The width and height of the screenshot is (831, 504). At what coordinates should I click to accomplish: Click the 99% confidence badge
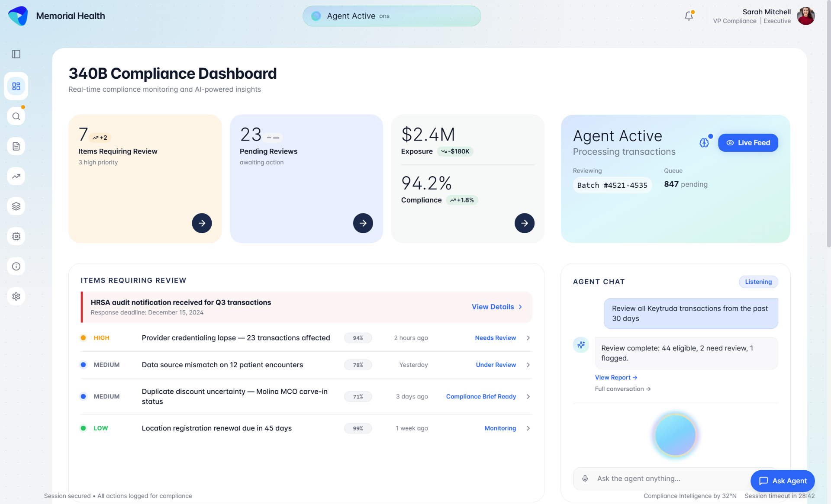(x=358, y=428)
